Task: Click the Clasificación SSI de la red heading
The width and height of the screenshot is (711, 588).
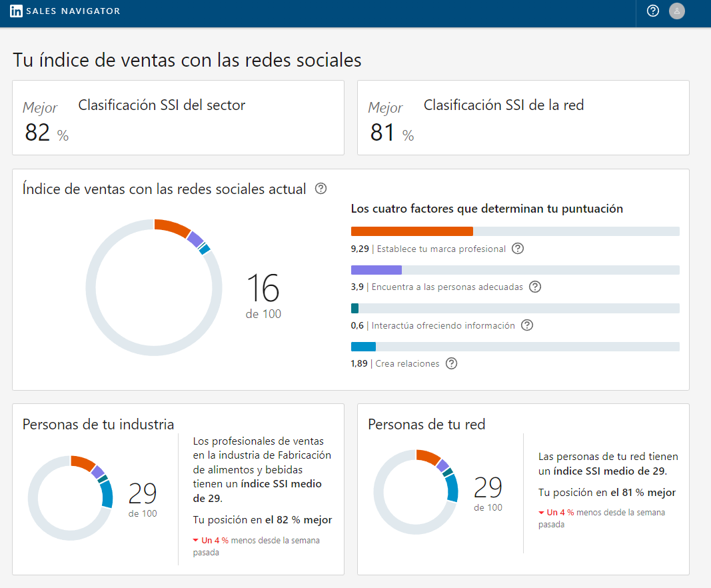Action: pos(504,105)
